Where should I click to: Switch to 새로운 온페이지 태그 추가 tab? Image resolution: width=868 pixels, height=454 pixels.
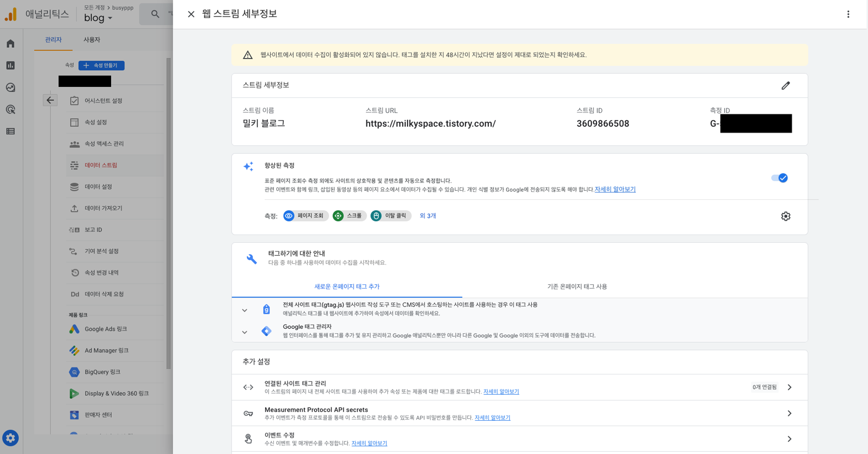click(347, 286)
